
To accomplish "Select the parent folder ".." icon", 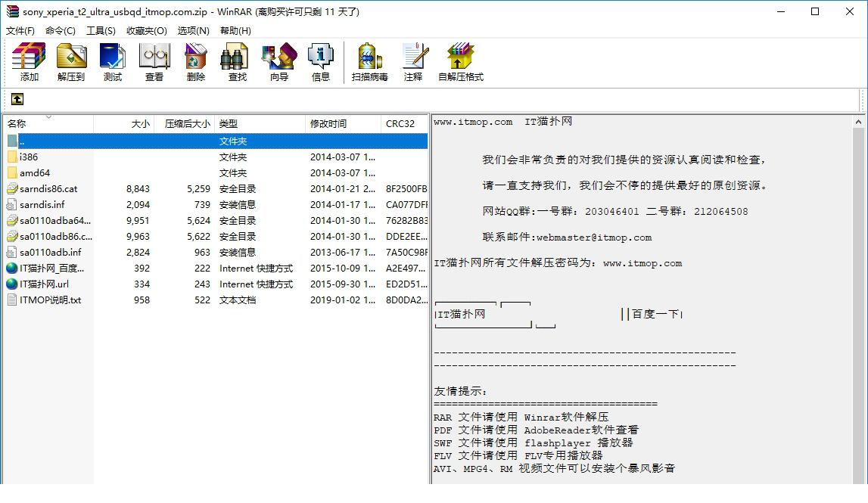I will 12,141.
